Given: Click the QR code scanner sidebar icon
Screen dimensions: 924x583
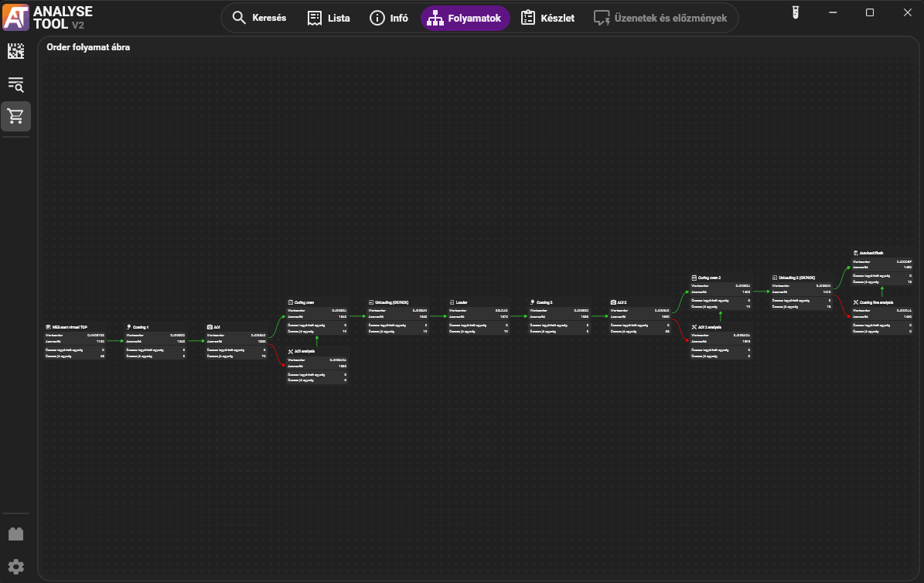Looking at the screenshot, I should (x=16, y=52).
